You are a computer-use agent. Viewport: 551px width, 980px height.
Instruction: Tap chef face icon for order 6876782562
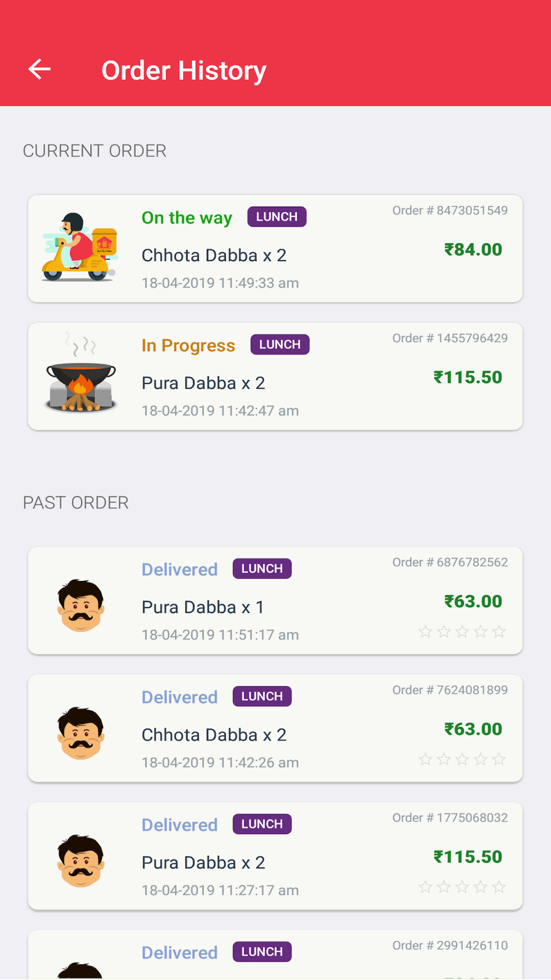tap(81, 605)
